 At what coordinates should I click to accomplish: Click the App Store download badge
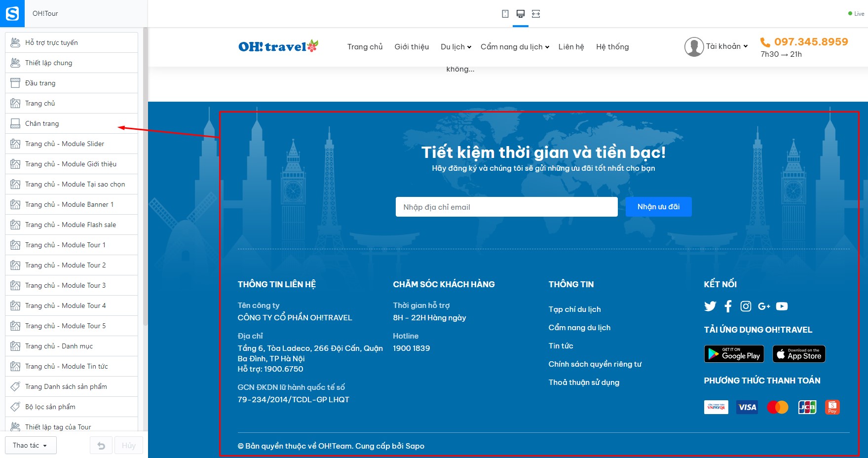click(799, 354)
